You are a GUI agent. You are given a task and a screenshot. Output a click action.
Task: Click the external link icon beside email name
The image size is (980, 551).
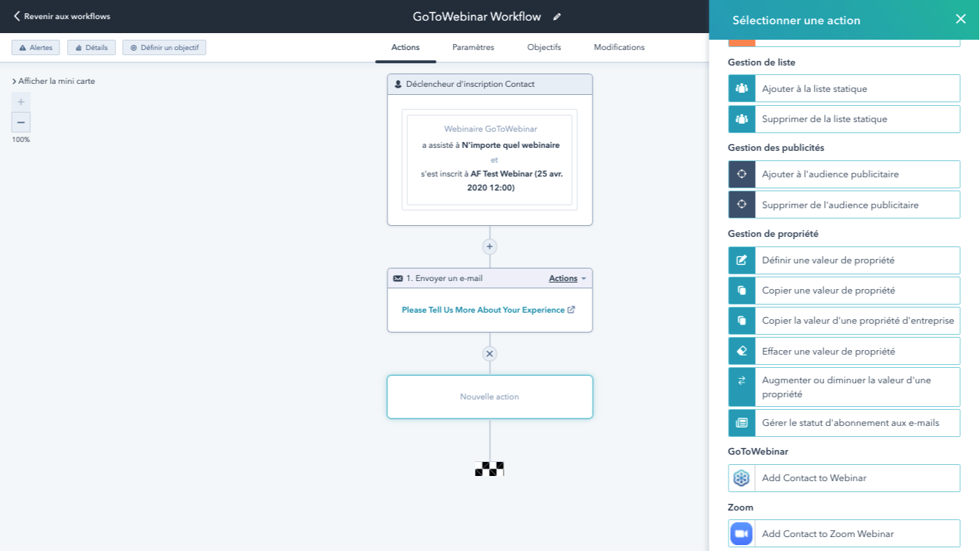(x=571, y=310)
